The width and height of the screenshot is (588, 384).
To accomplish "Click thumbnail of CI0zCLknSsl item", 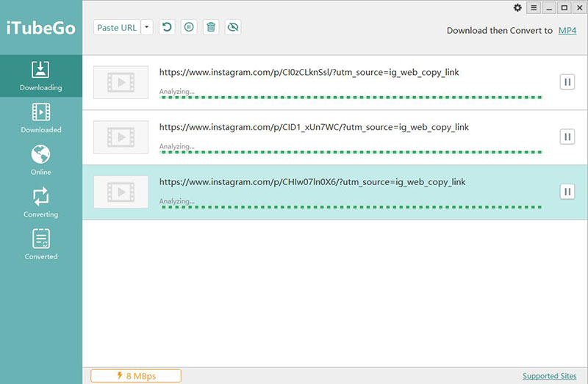I will [121, 82].
